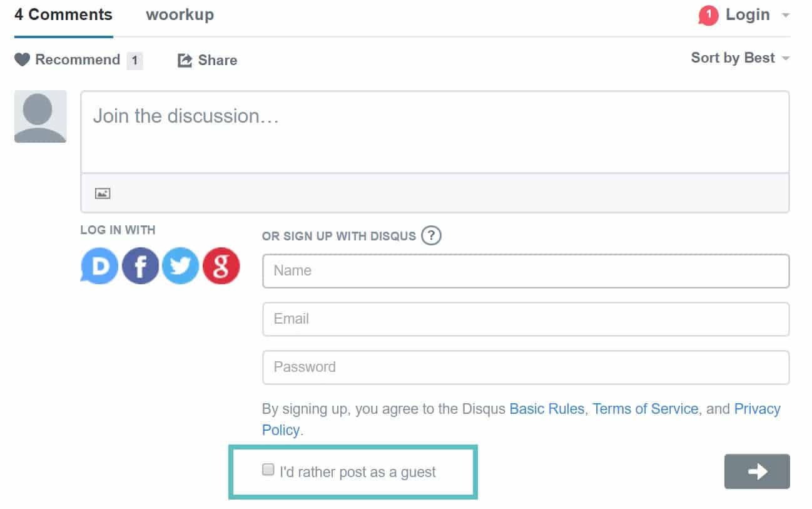Open the image upload icon below the comment box
812x509 pixels.
pos(102,193)
